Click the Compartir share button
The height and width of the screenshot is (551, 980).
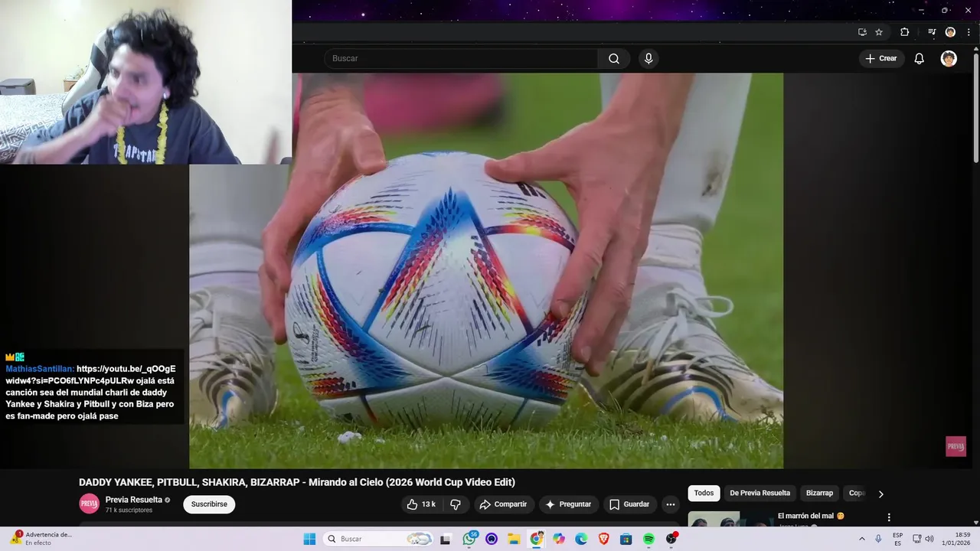(x=503, y=504)
